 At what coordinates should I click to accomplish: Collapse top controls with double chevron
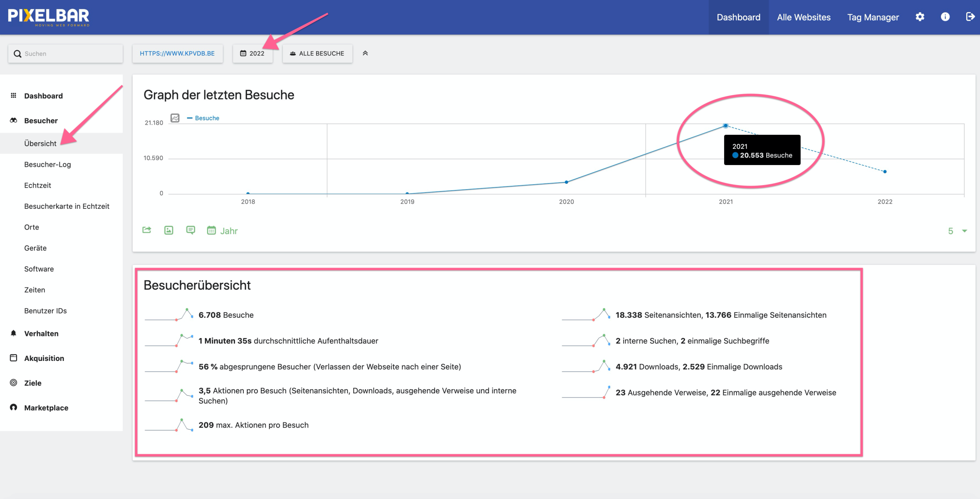tap(365, 53)
